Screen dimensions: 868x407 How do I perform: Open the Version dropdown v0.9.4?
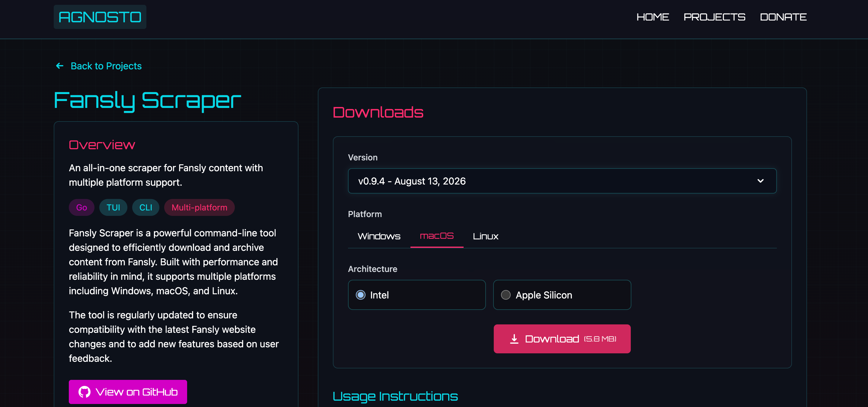[562, 181]
